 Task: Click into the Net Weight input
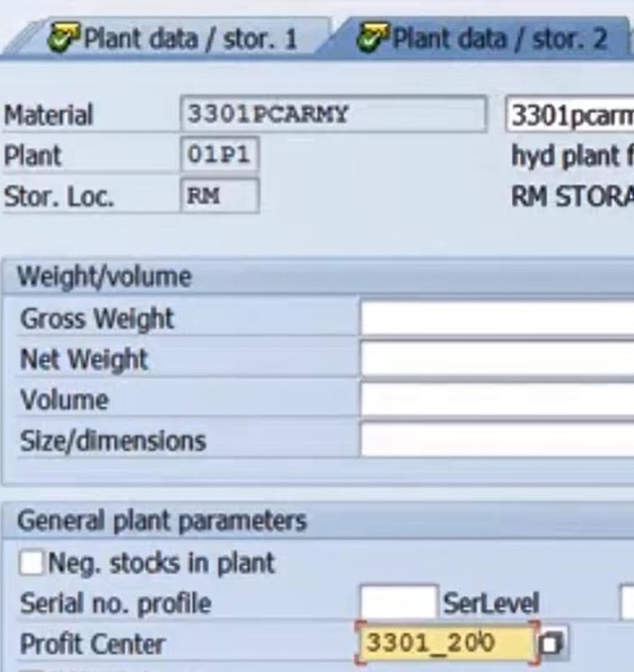pyautogui.click(x=497, y=359)
